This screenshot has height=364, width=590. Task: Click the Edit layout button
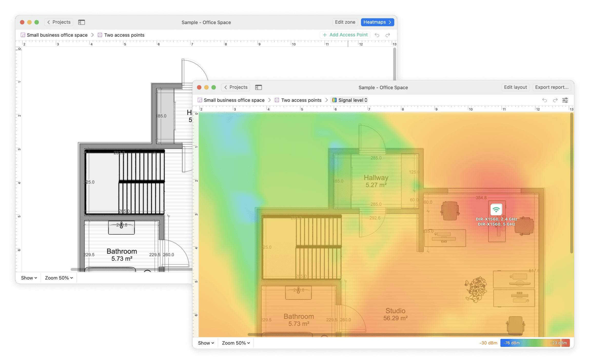click(515, 87)
